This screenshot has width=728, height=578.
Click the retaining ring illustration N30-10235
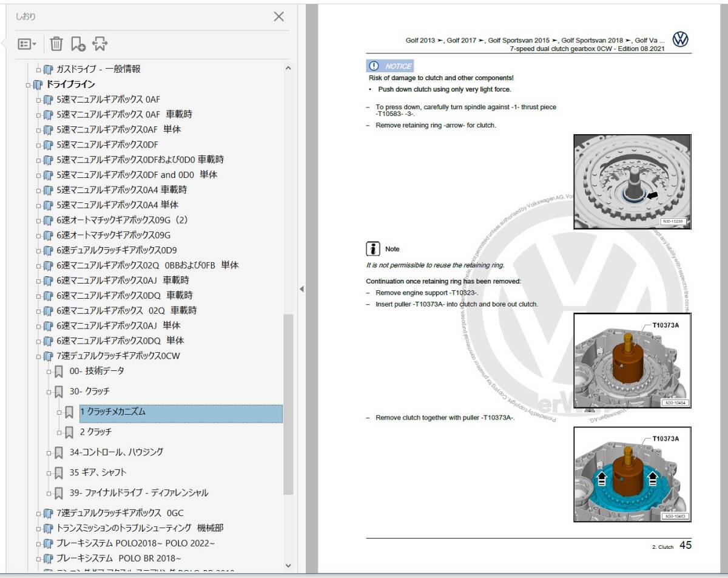point(632,182)
